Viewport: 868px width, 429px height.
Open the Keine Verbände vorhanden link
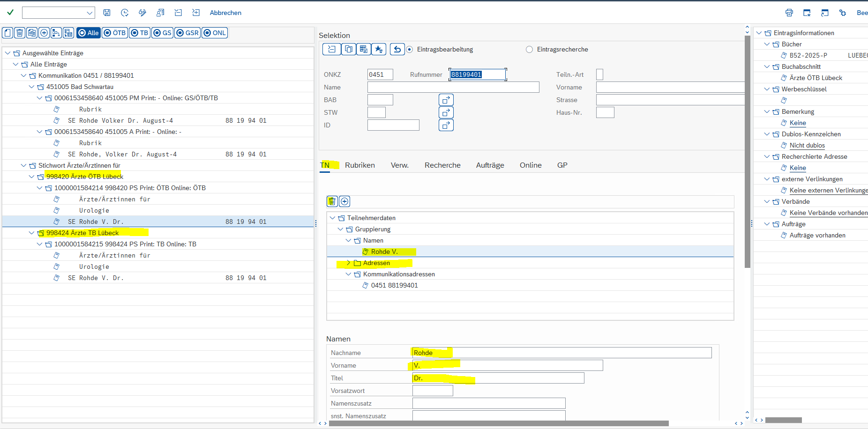tap(829, 213)
